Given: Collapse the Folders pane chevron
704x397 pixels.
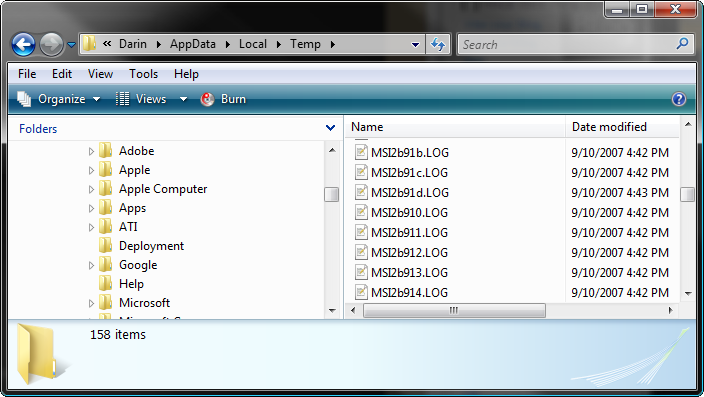Looking at the screenshot, I should (330, 128).
